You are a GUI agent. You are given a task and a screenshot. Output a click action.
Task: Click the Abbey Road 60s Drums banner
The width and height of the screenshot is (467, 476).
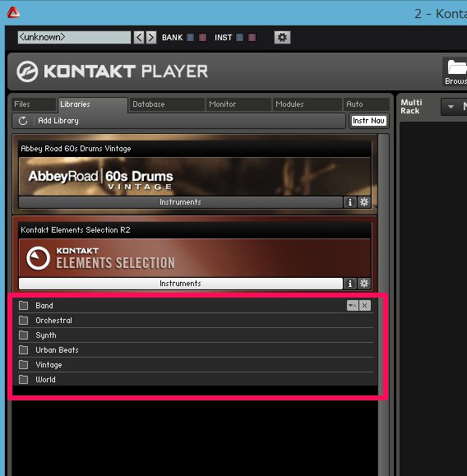(195, 177)
